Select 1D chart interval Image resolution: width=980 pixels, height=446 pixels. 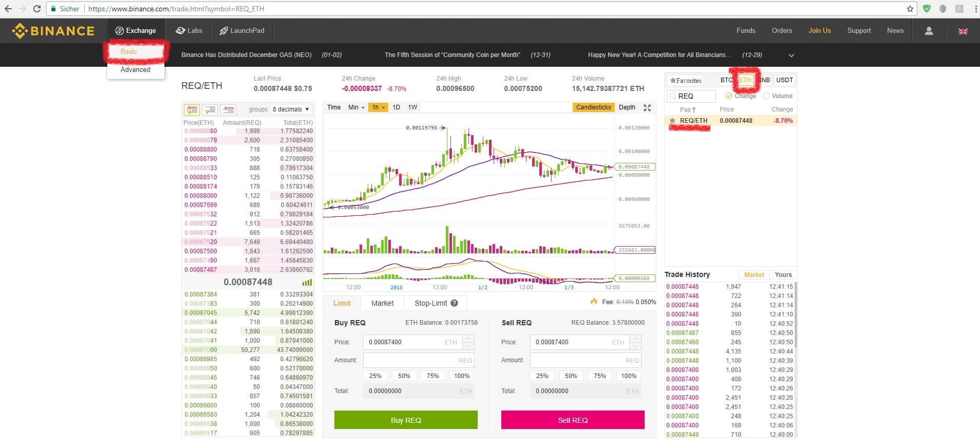(396, 107)
